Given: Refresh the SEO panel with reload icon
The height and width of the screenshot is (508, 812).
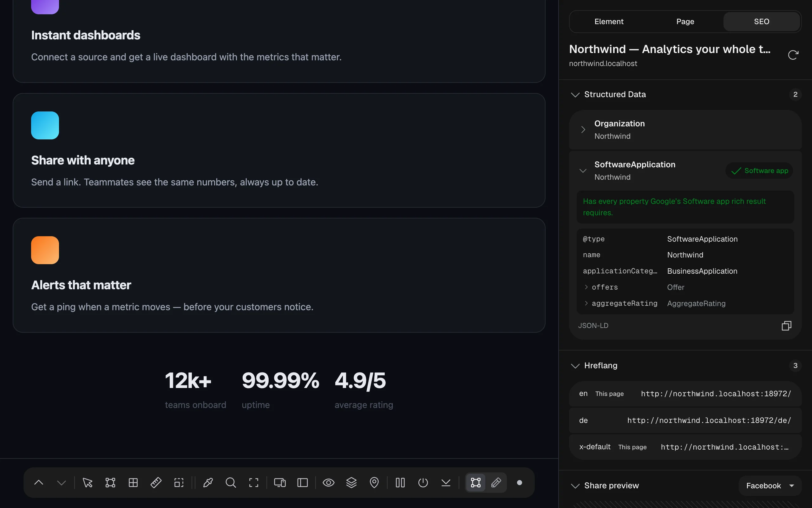Looking at the screenshot, I should tap(793, 55).
